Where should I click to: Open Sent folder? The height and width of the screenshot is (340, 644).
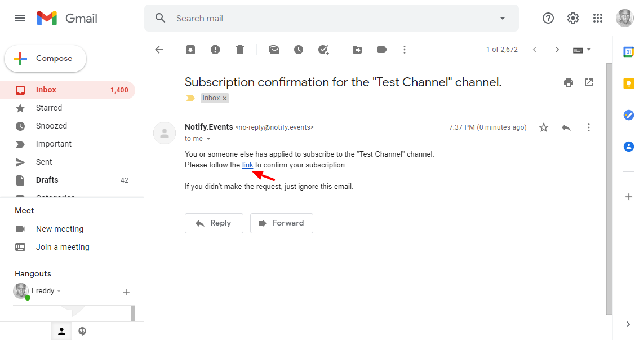[x=68, y=162]
